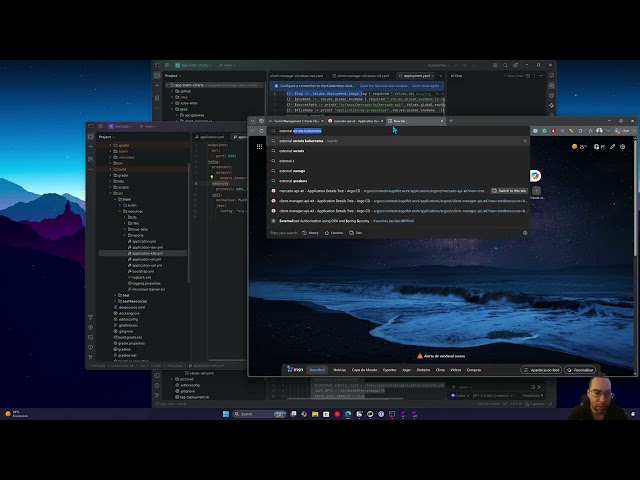The height and width of the screenshot is (480, 640).
Task: Open Project tool icon in app-helm-charts IDE
Action: (x=157, y=76)
